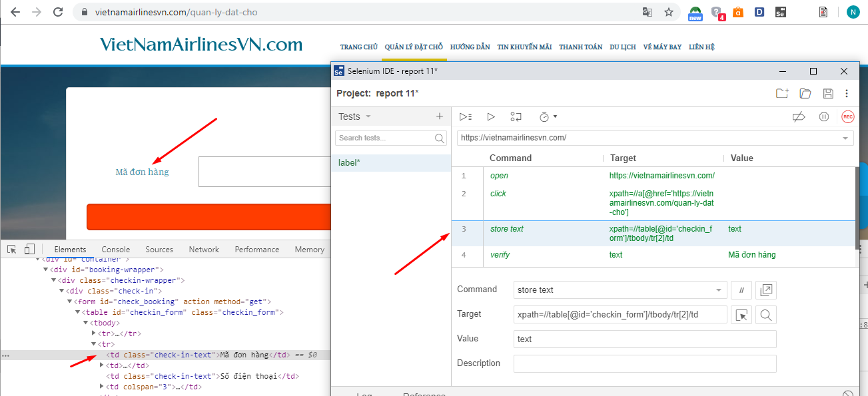This screenshot has height=396, width=868.
Task: Click the translate page icon in address bar
Action: (647, 12)
